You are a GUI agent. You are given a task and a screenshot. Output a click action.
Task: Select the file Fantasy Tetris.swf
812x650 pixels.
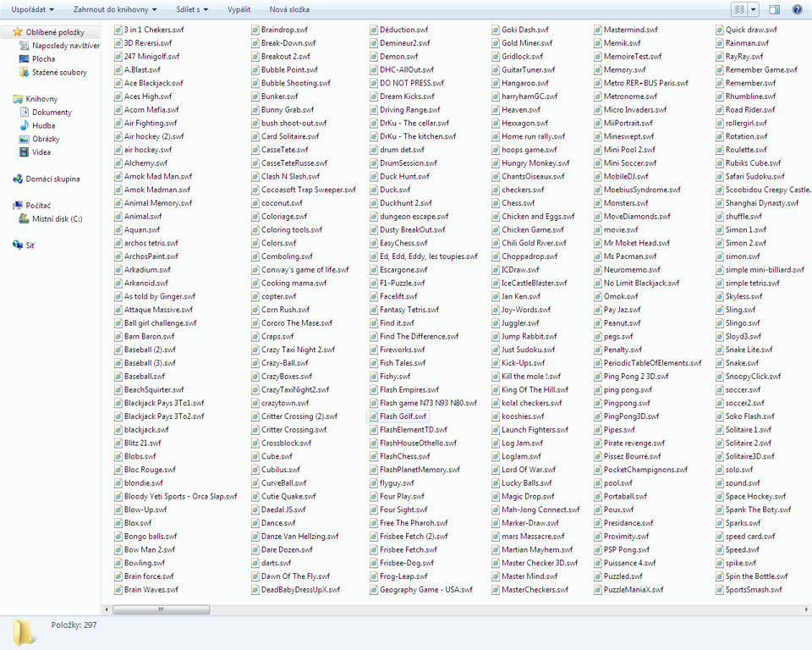point(404,310)
